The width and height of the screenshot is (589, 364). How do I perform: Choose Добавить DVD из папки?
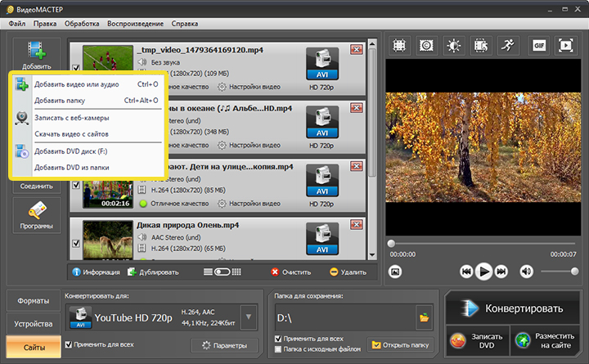pyautogui.click(x=88, y=167)
